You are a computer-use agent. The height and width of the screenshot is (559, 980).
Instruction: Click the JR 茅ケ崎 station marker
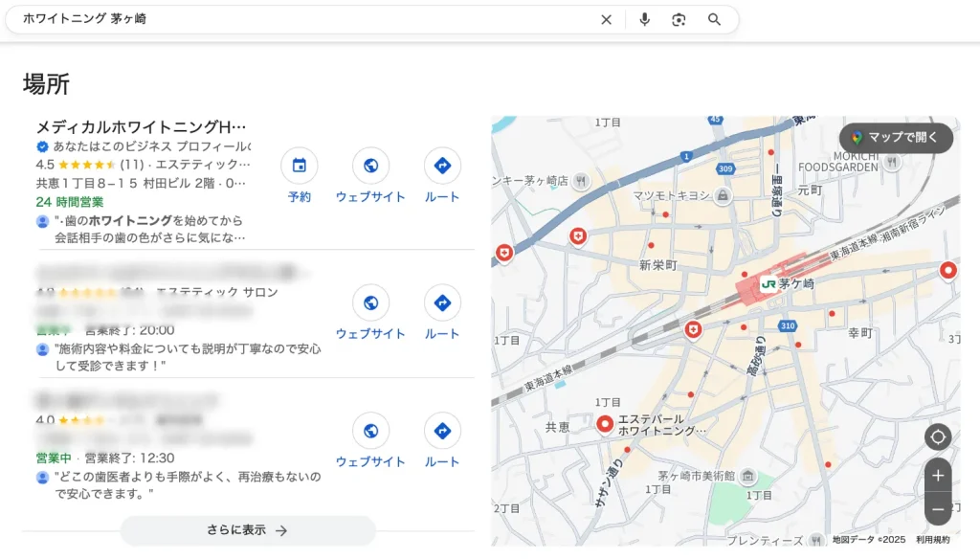768,284
